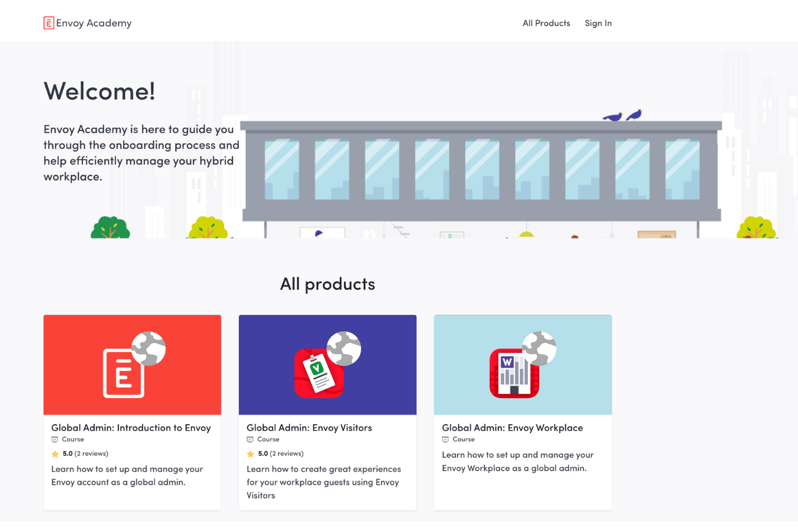Click the rating star on the Envoy Visitors card
Image resolution: width=798 pixels, height=532 pixels.
[x=250, y=454]
